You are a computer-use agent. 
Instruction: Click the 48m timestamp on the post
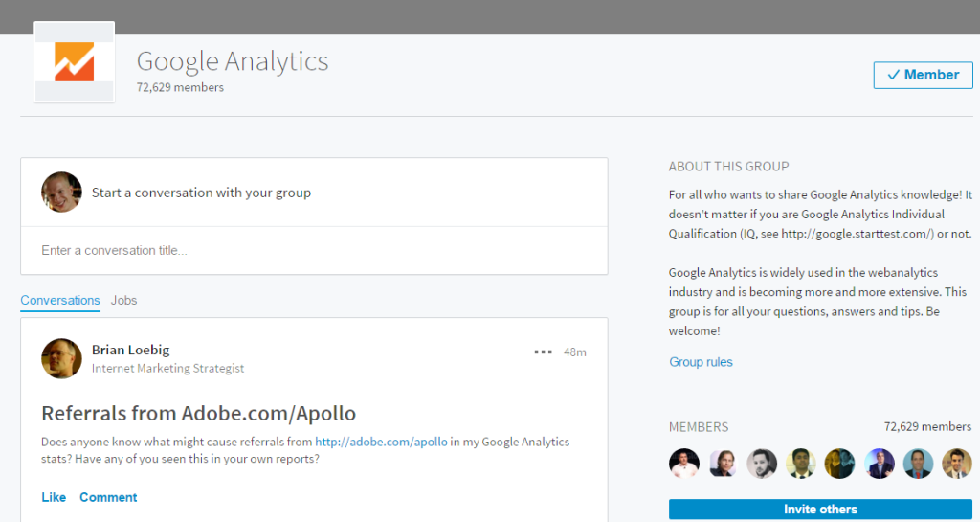(x=574, y=352)
